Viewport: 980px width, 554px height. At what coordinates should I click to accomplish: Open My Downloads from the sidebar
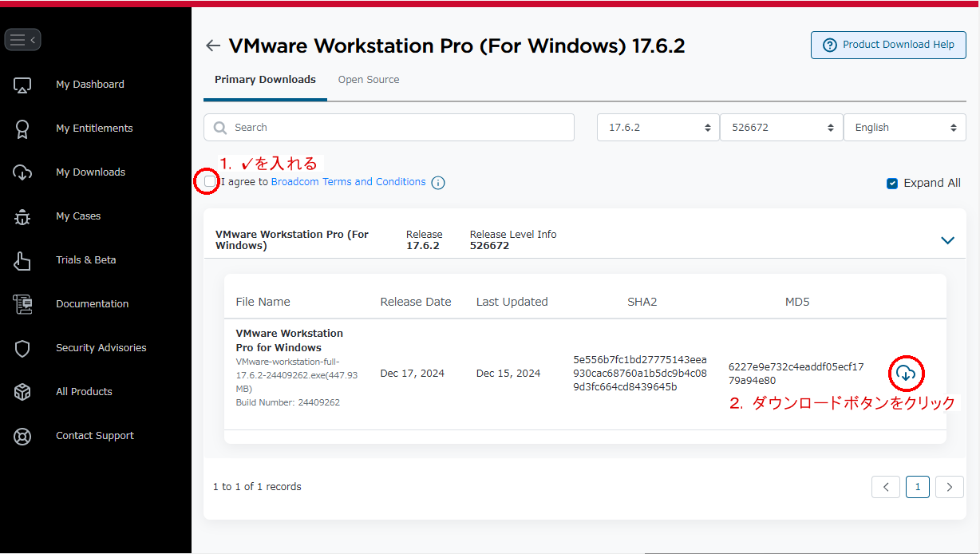(x=90, y=172)
